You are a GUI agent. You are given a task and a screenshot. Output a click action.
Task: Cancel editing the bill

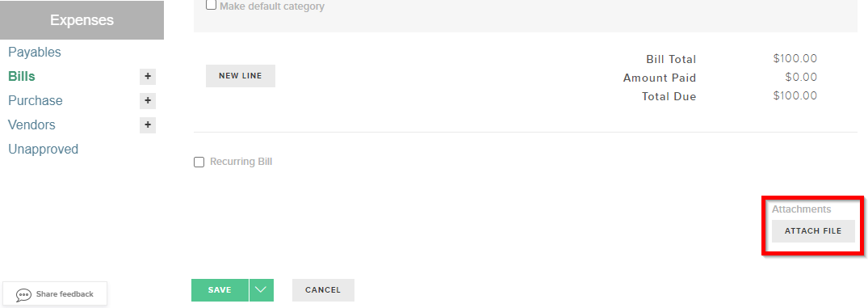(x=323, y=289)
